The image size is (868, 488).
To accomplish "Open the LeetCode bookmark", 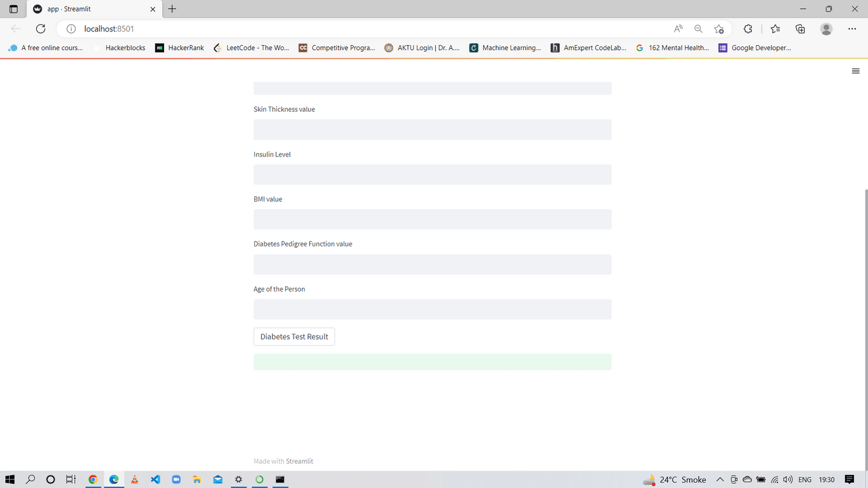I will pyautogui.click(x=251, y=48).
